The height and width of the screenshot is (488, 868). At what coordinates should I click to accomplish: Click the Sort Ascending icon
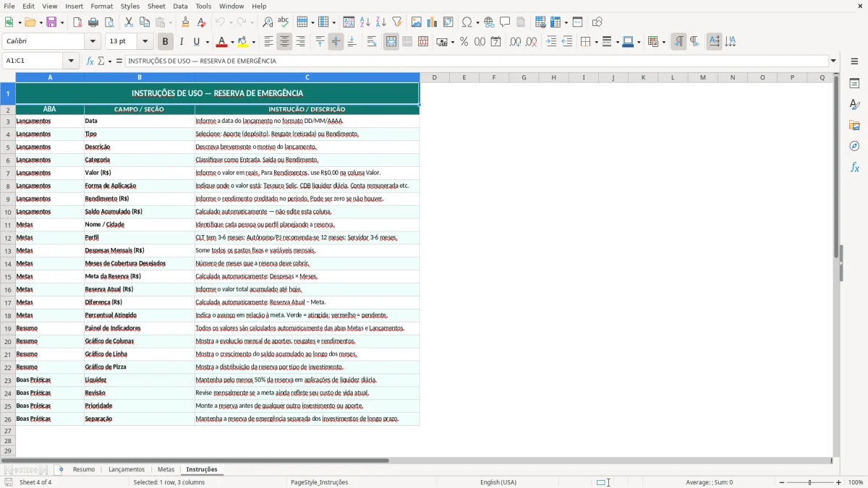click(x=365, y=22)
